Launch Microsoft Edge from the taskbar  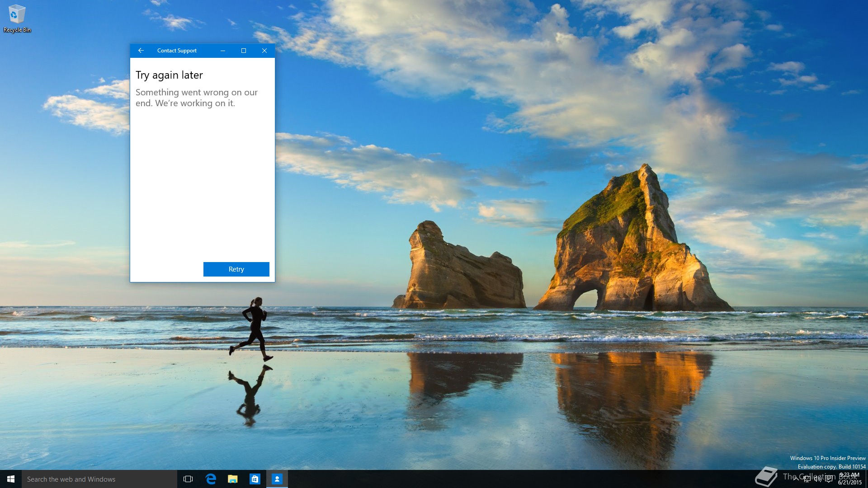[x=211, y=479]
